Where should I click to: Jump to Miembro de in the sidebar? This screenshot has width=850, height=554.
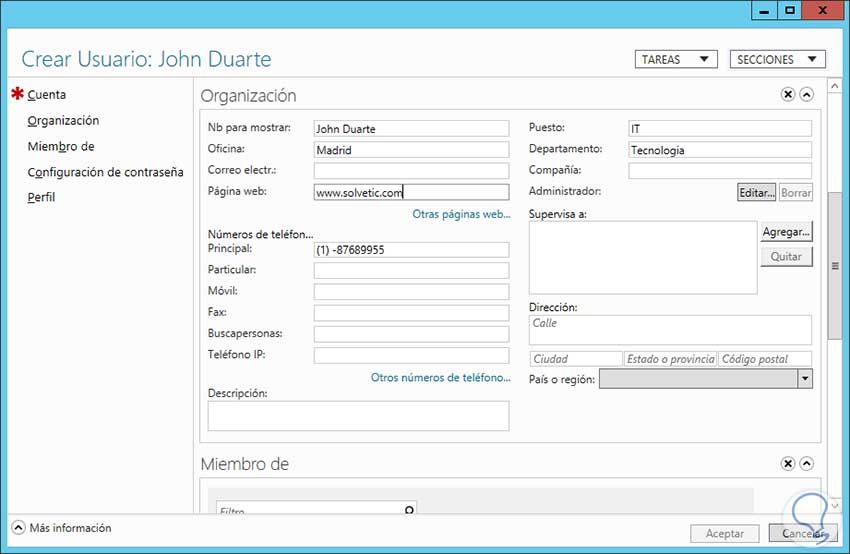[61, 146]
